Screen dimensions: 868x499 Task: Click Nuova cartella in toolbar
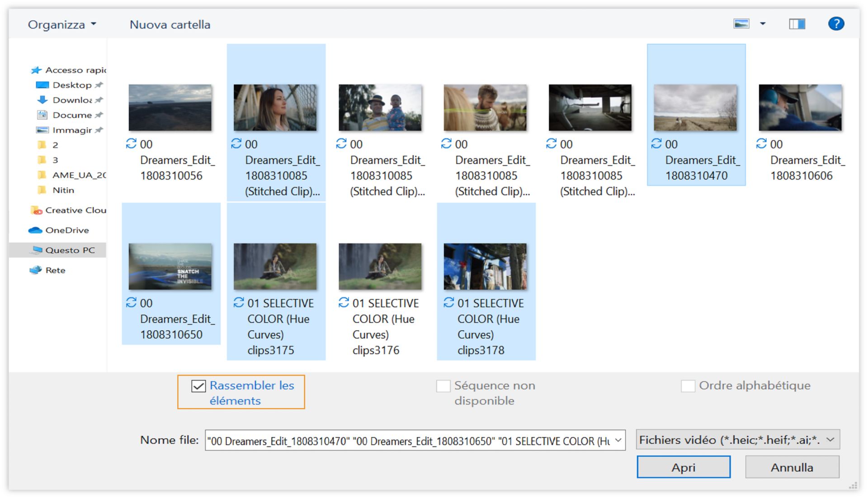coord(170,24)
